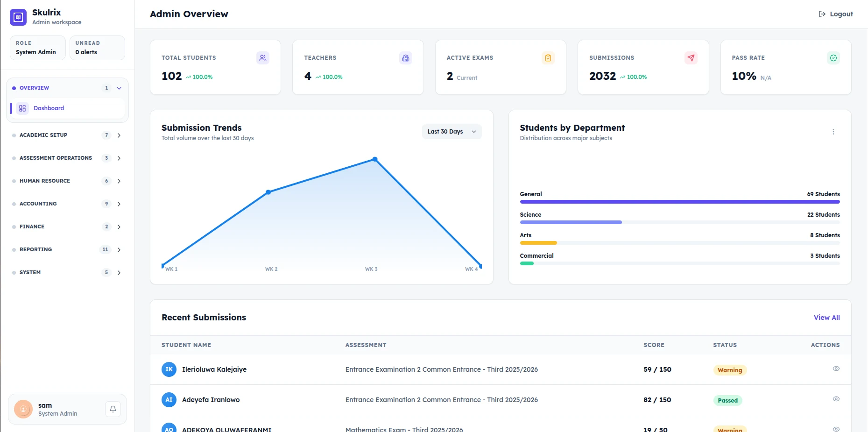Image resolution: width=868 pixels, height=432 pixels.
Task: View ADEKOYA OLUWAFERANMI submission eye icon
Action: point(836,429)
